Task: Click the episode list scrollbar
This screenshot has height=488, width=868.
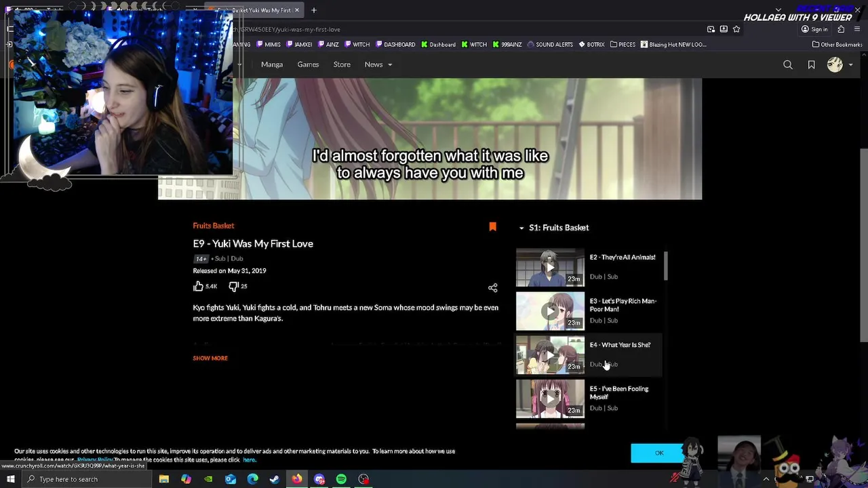Action: [666, 265]
